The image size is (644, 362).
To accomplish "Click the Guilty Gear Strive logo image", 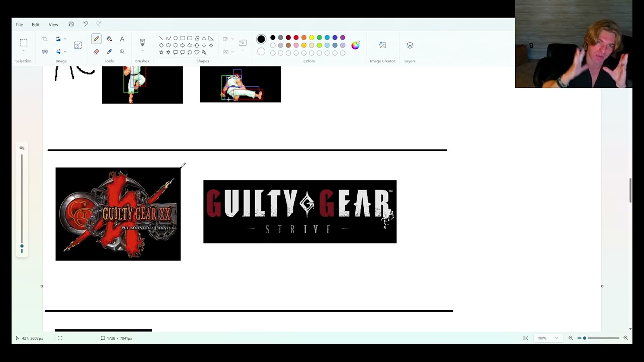I will click(x=300, y=212).
